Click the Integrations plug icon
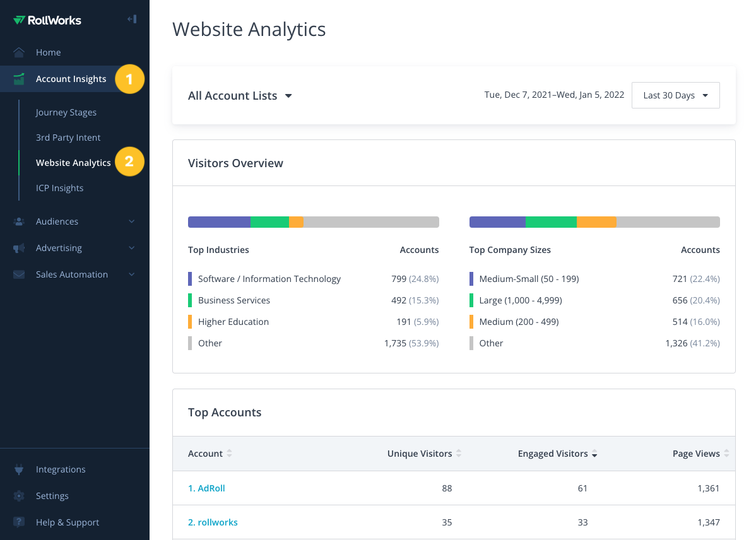756x540 pixels. pyautogui.click(x=19, y=469)
